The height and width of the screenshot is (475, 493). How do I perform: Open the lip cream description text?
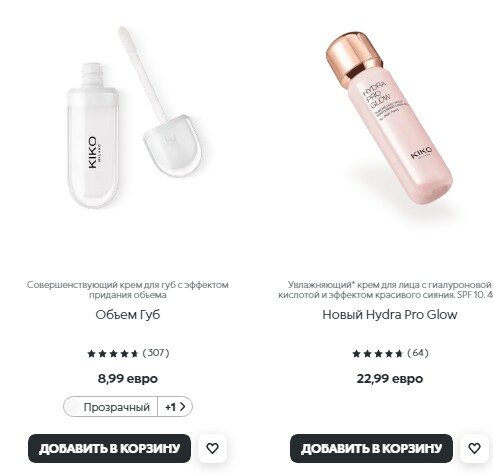coord(128,290)
